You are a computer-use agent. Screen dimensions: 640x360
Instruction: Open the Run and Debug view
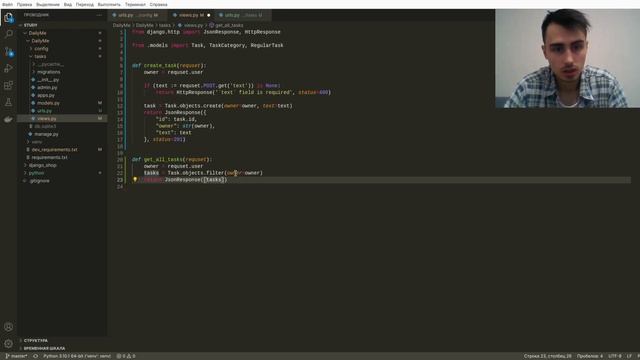point(8,69)
